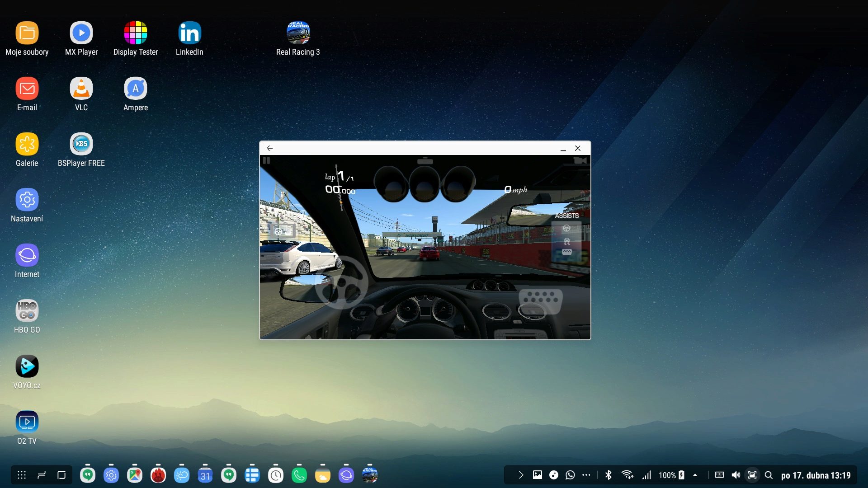Open Display Tester app
Screen dimensions: 868x488
[136, 39]
